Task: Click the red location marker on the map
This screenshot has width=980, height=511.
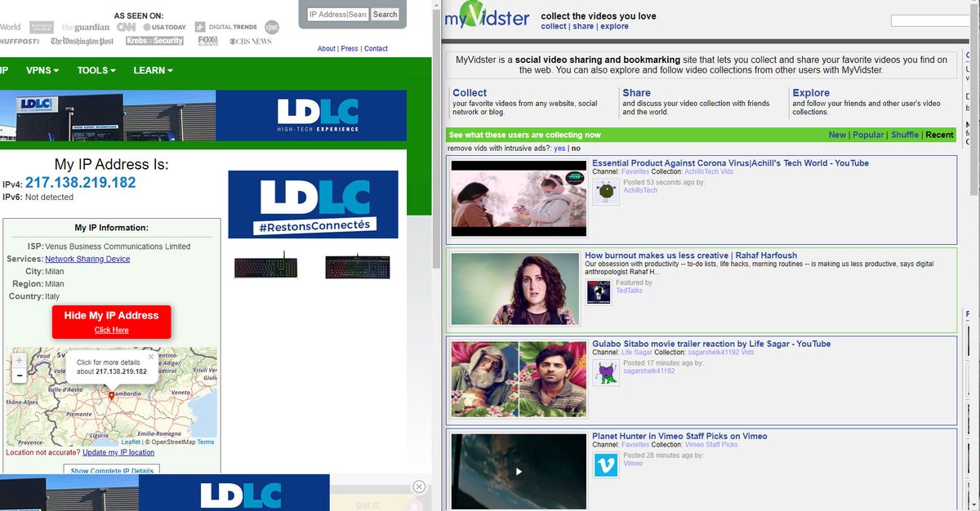Action: click(x=111, y=396)
